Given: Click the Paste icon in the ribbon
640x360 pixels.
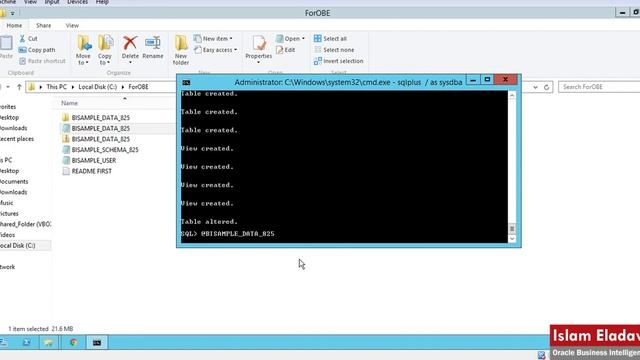Looking at the screenshot, I should pyautogui.click(x=6, y=43).
